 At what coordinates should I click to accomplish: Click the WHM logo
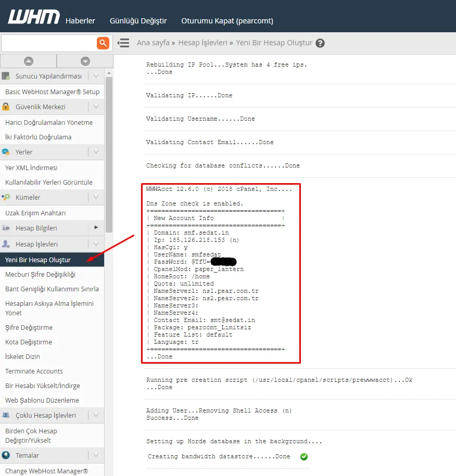click(34, 17)
